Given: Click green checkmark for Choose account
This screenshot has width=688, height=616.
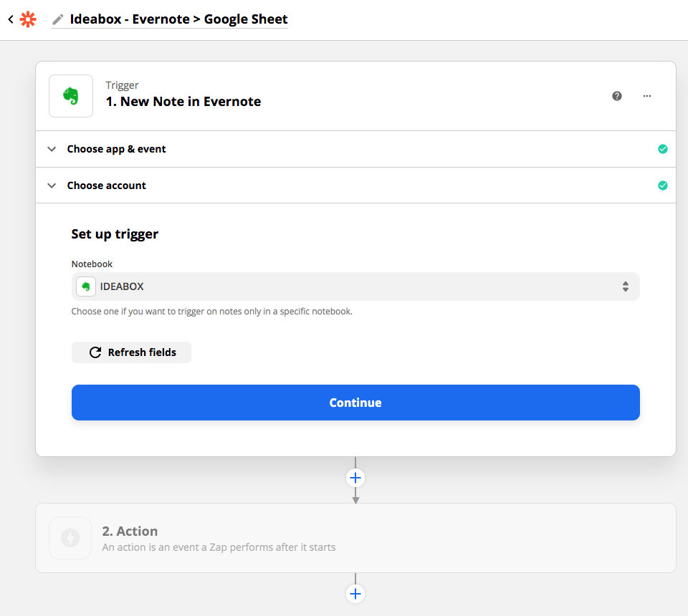Looking at the screenshot, I should click(x=663, y=186).
